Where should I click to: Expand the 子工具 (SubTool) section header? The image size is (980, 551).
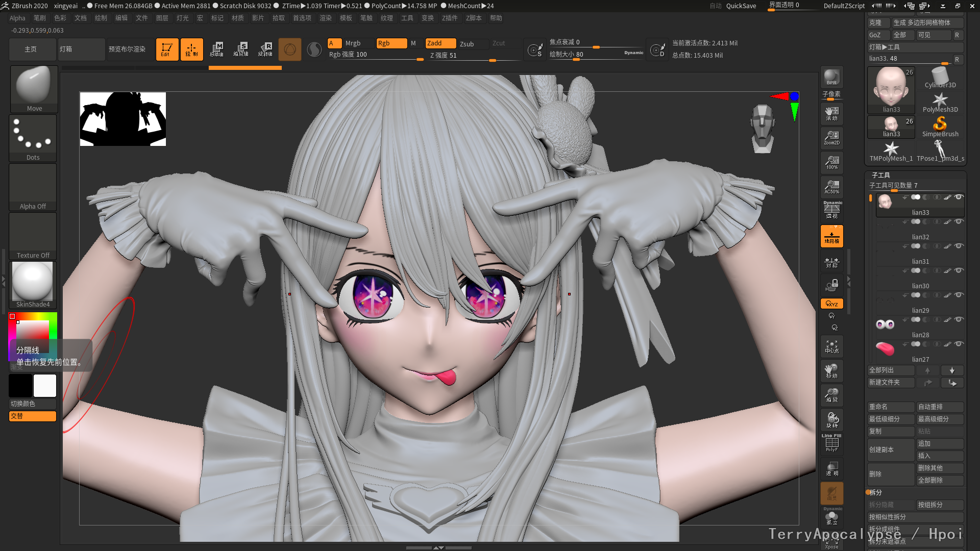click(881, 175)
